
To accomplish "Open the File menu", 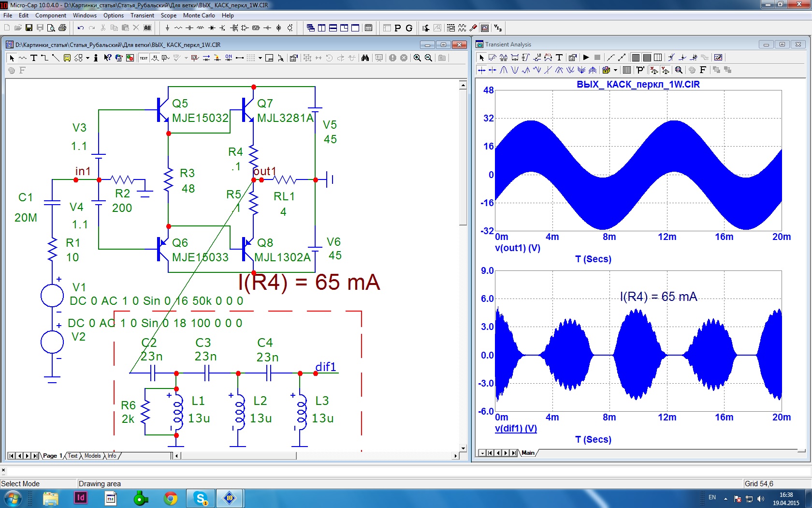I will coord(8,15).
